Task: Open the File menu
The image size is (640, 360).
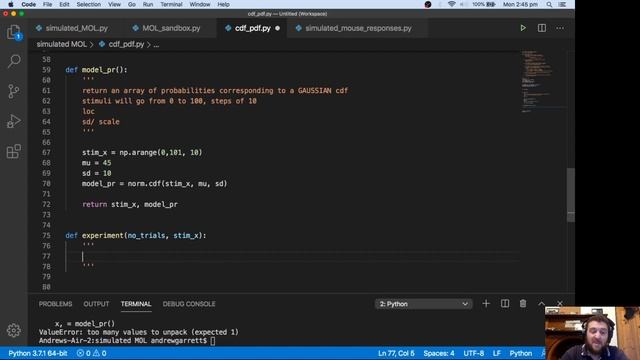Action: point(47,4)
